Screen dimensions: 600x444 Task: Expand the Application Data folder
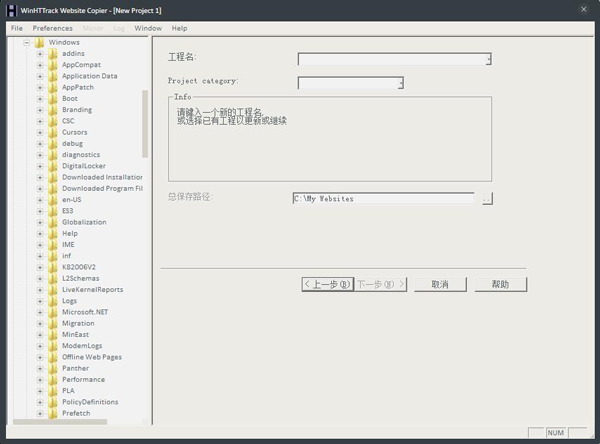(x=40, y=76)
